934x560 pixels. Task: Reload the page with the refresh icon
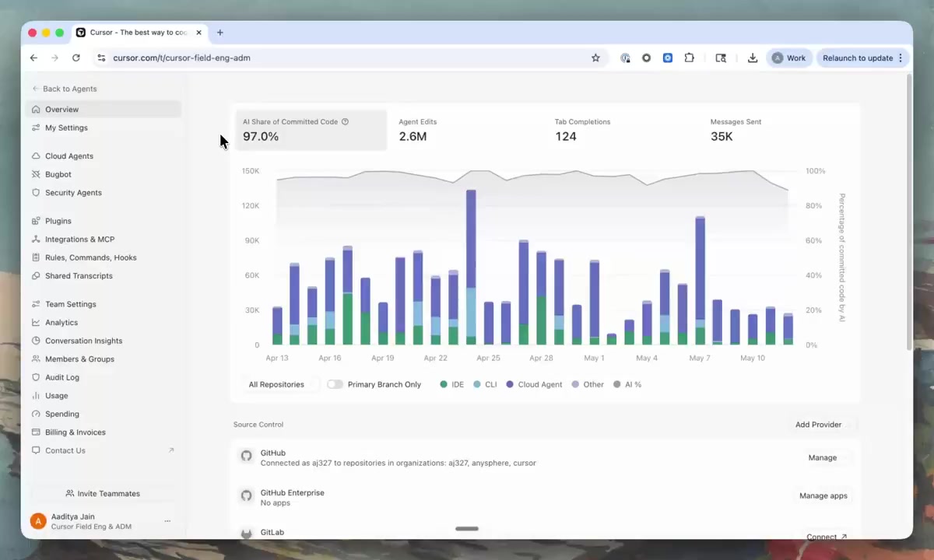coord(75,58)
